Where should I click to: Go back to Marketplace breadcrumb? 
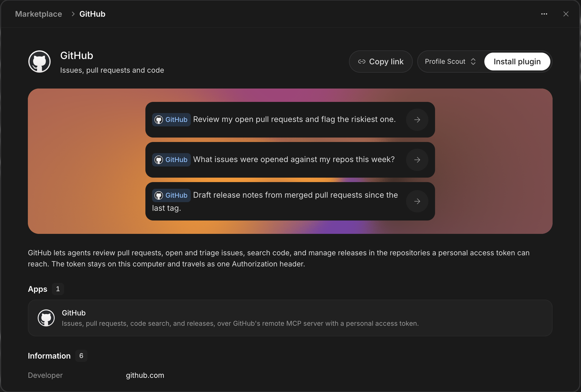[38, 14]
